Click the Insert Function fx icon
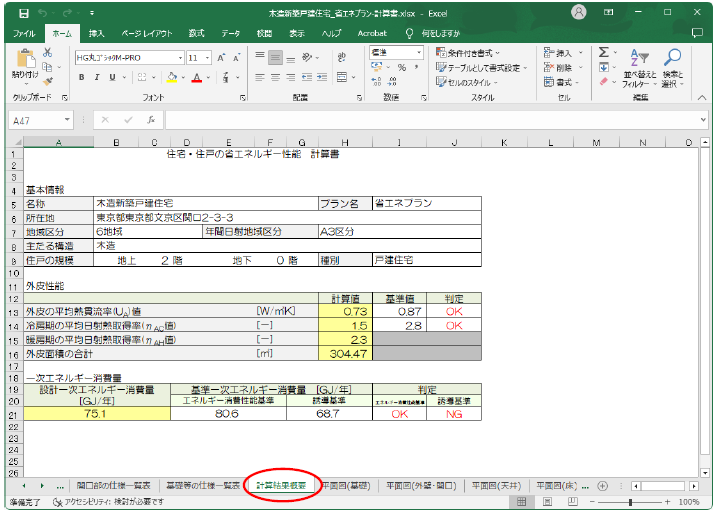 pyautogui.click(x=151, y=120)
